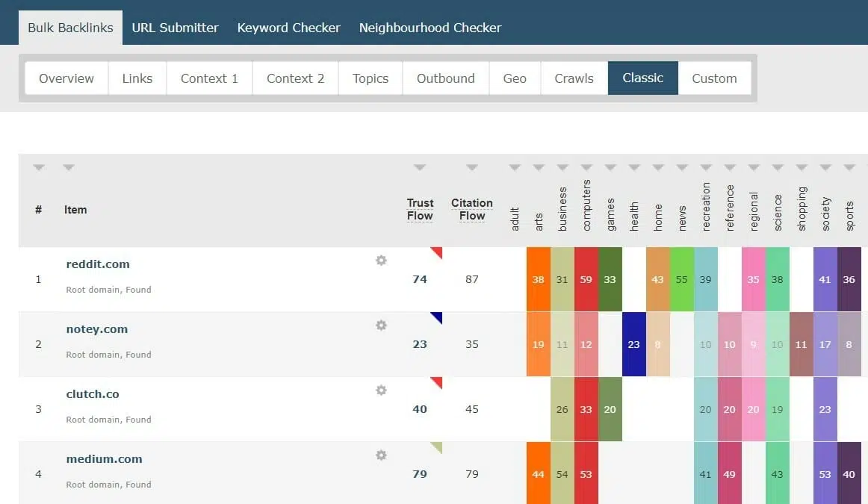
Task: Select the Geo view tab
Action: pos(515,78)
